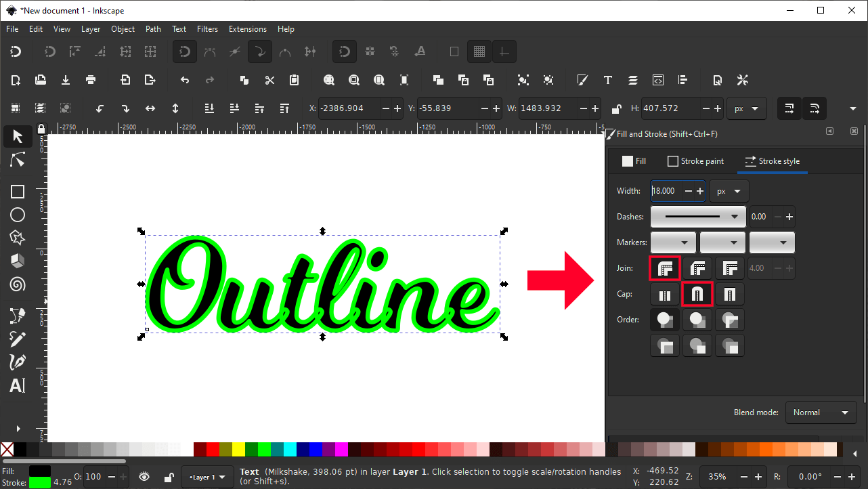Open the Object menu
Viewport: 868px width, 489px height.
(123, 29)
